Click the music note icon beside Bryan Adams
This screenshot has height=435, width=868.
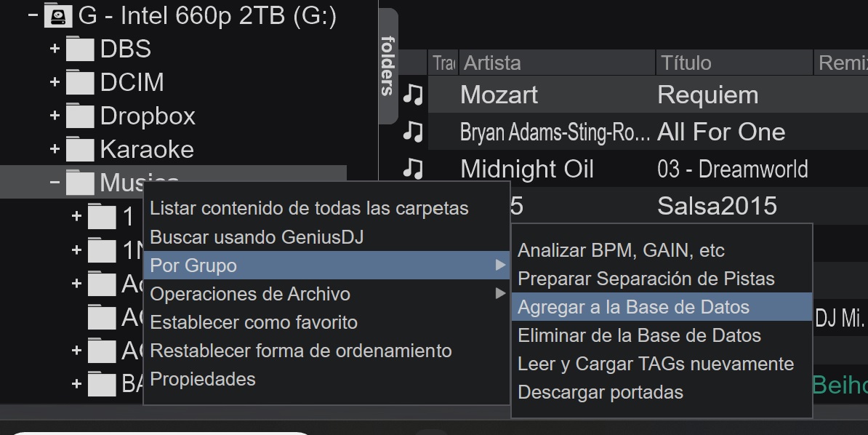pos(413,132)
